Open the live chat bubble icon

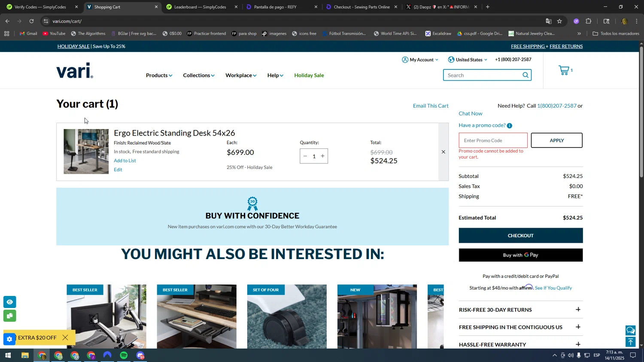tap(630, 330)
